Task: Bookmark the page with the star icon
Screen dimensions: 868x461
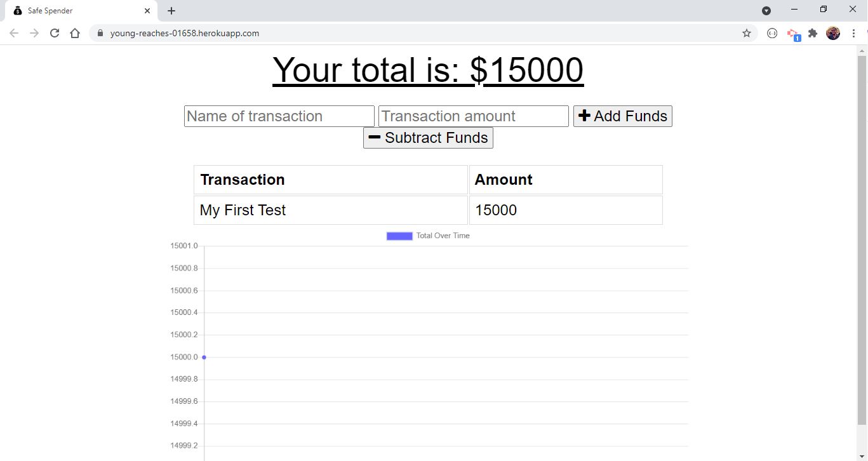Action: click(x=747, y=33)
